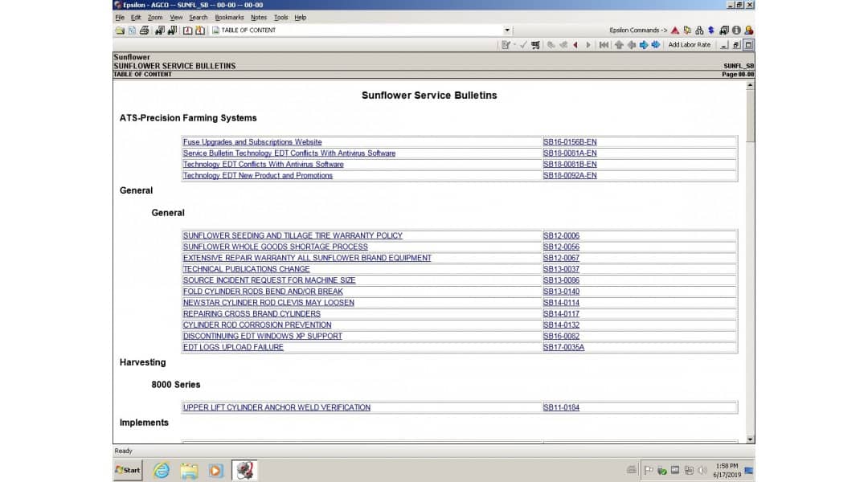Image resolution: width=868 pixels, height=482 pixels.
Task: Open TECHNICAL PUBLICATIONS CHANGE bulletin link
Action: (x=247, y=269)
